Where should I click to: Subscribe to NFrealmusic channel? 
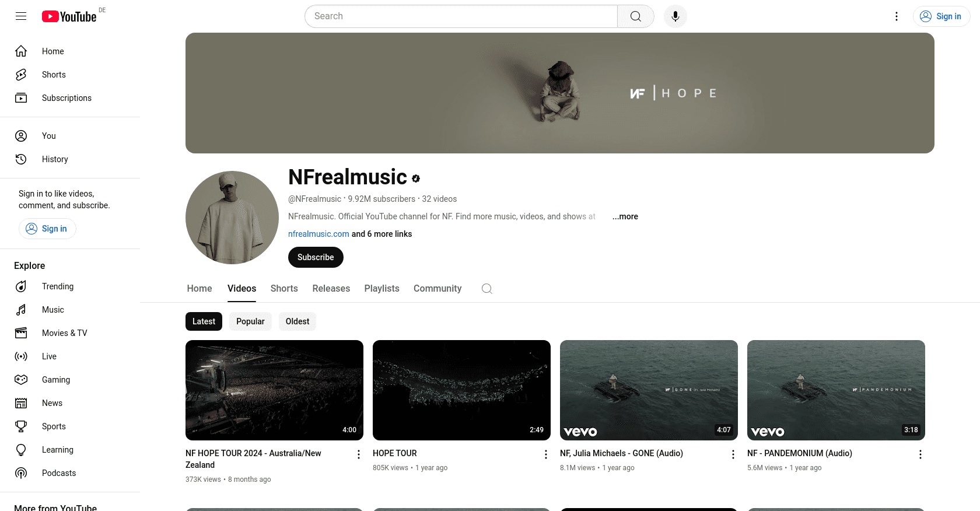pos(316,257)
